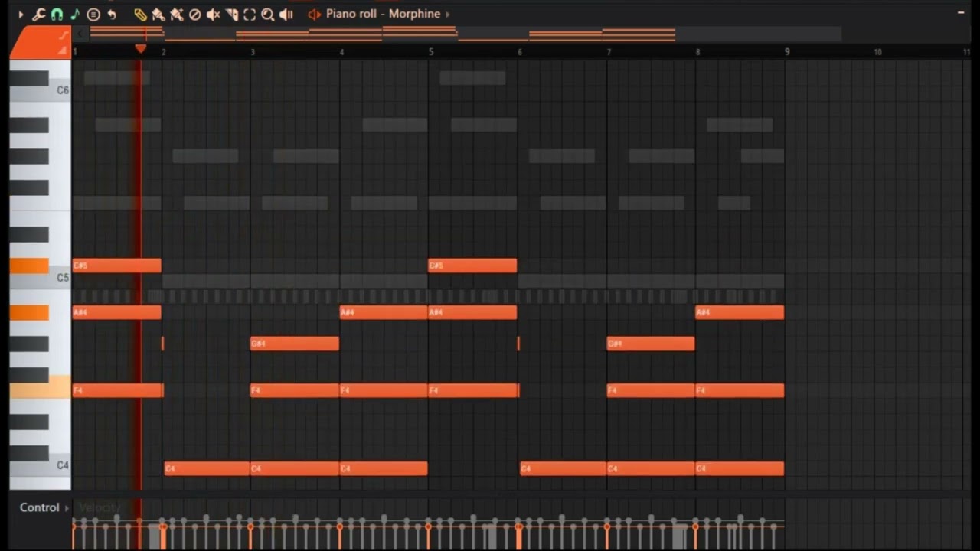The image size is (980, 551).
Task: Click bar 5 on the timeline ruler
Action: [431, 51]
